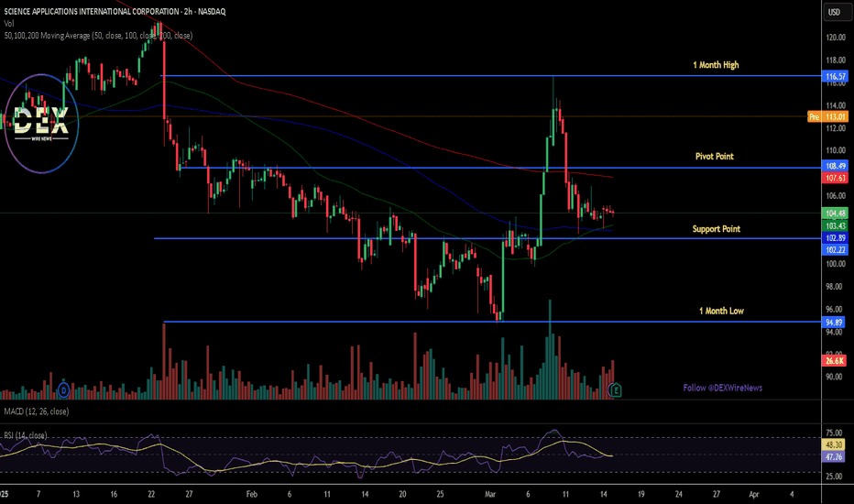854x504 pixels.
Task: Click the '1 Month High' annotation
Action: 716,65
